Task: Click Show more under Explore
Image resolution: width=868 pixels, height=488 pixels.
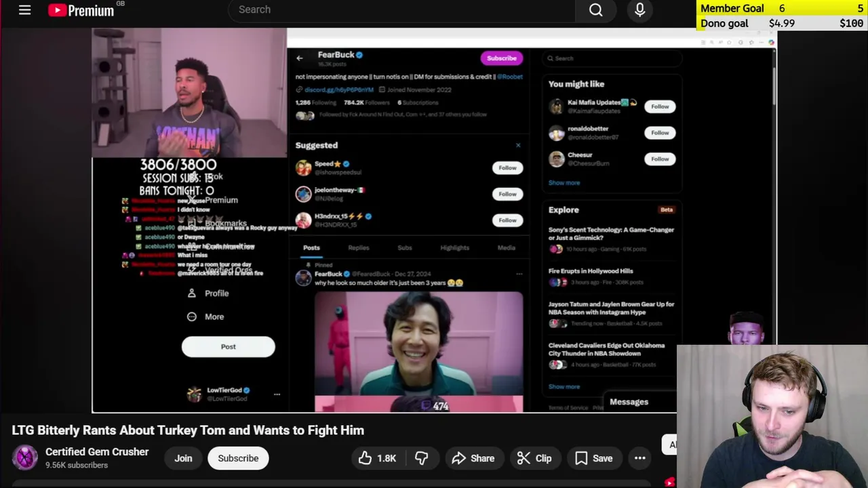Action: tap(564, 387)
